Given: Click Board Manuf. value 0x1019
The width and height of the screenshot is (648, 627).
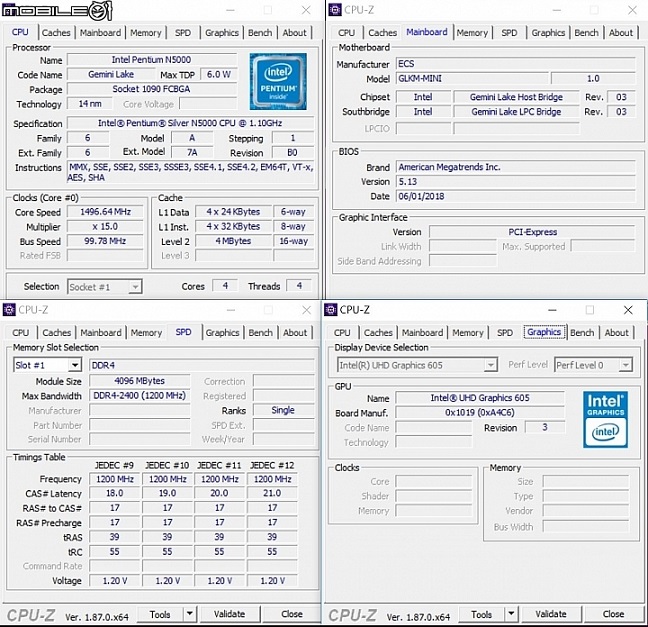Looking at the screenshot, I should pyautogui.click(x=479, y=412).
